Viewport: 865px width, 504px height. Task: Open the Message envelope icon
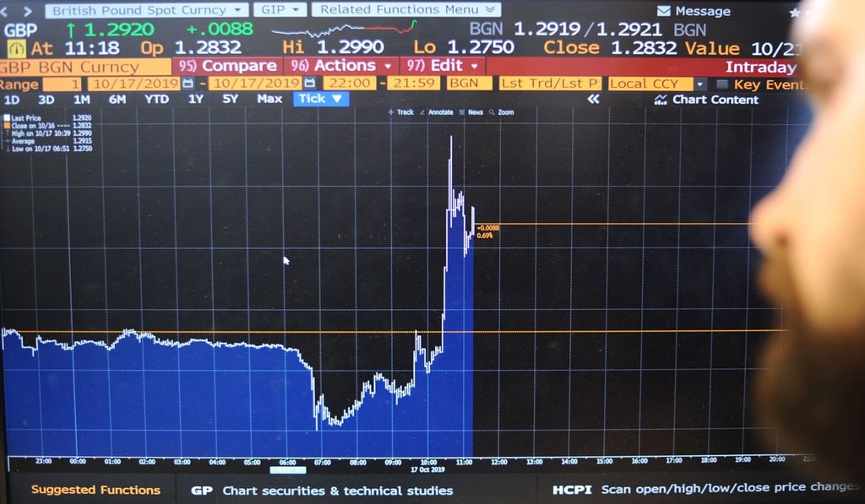coord(665,11)
